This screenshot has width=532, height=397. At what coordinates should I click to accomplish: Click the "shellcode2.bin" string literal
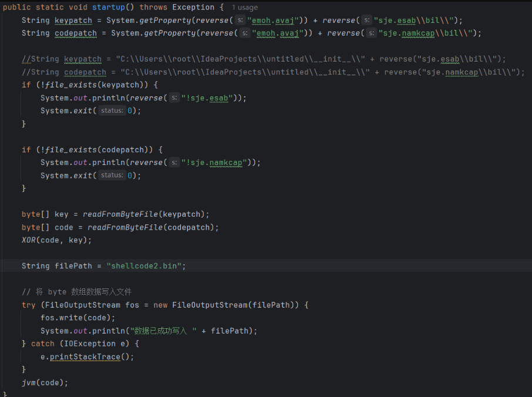tap(144, 266)
